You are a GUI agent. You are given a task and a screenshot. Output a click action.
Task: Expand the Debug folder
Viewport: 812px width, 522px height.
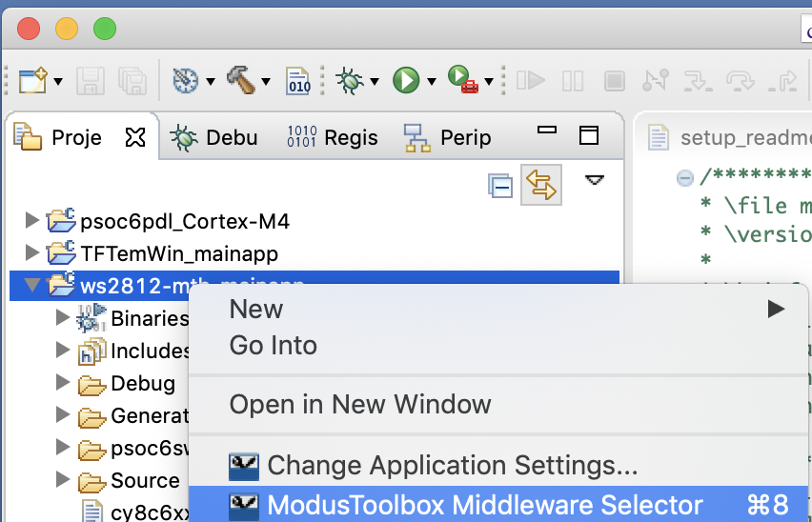(63, 382)
